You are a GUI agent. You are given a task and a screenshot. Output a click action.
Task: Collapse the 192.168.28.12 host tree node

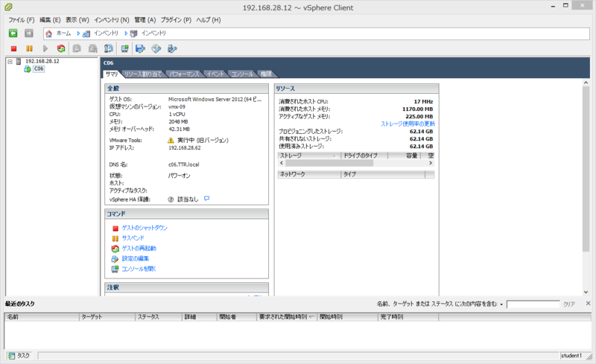point(10,61)
